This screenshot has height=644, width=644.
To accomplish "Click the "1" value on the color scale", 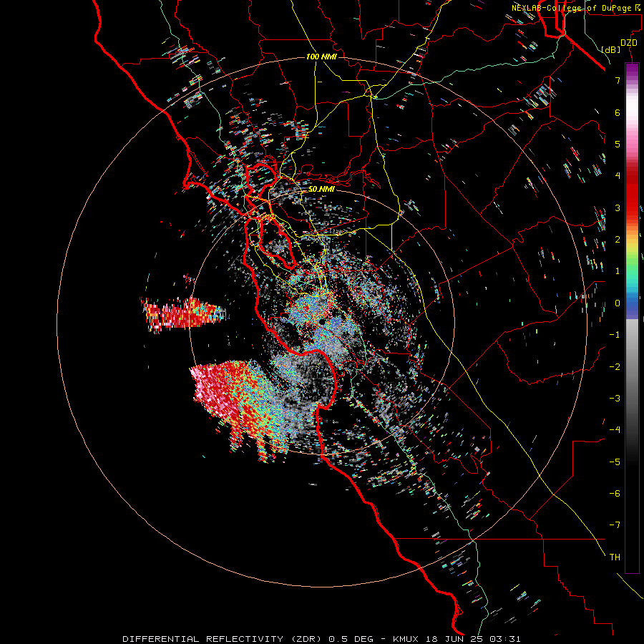I will point(618,271).
